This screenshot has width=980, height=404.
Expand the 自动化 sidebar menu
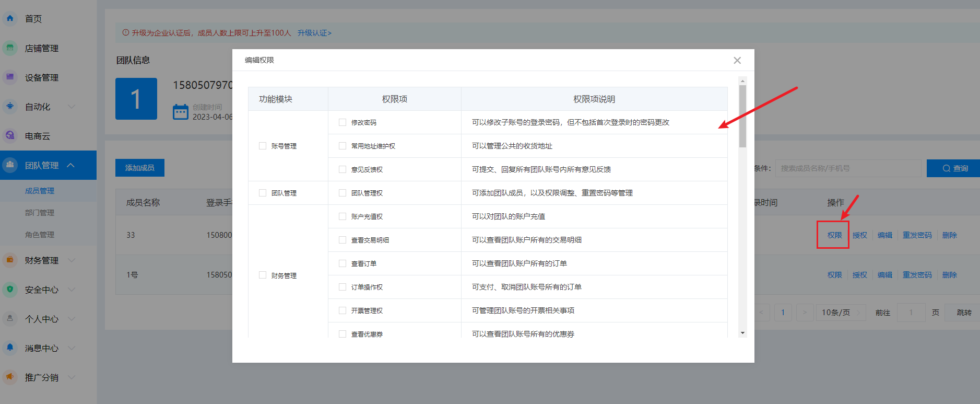[72, 107]
